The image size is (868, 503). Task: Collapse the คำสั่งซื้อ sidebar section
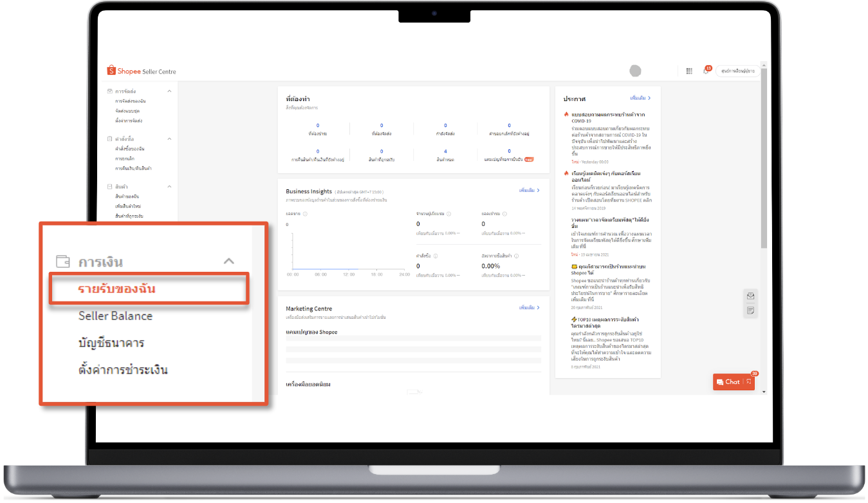click(169, 138)
